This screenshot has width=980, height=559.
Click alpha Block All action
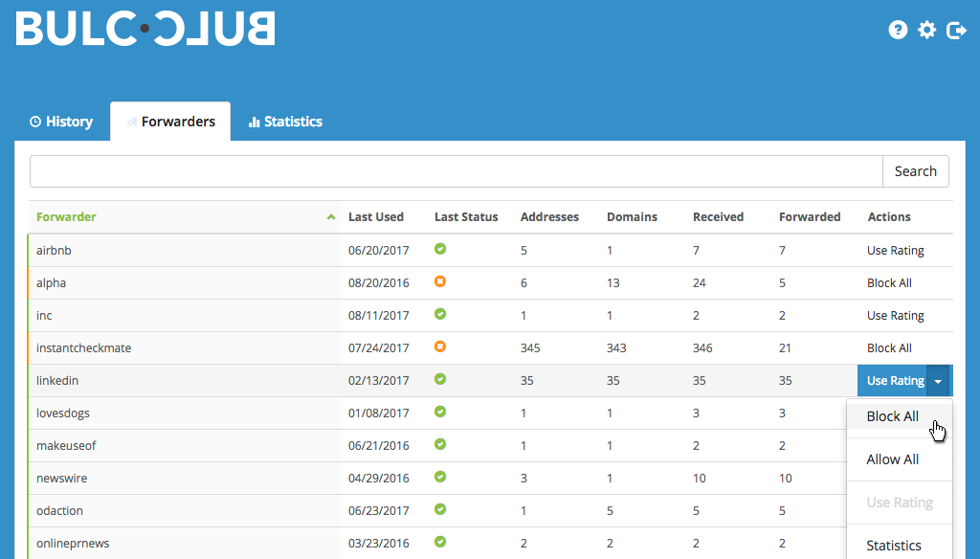pyautogui.click(x=889, y=283)
